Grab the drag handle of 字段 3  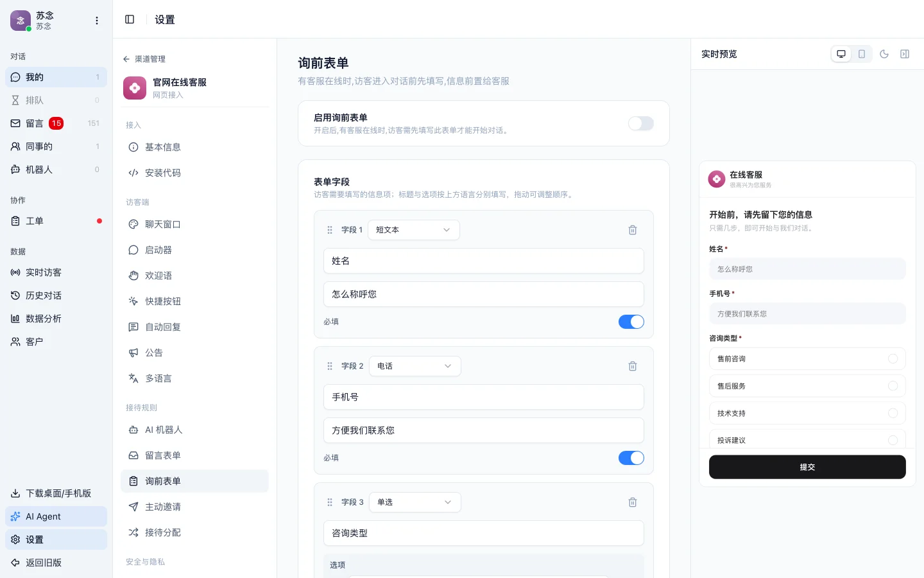[330, 502]
